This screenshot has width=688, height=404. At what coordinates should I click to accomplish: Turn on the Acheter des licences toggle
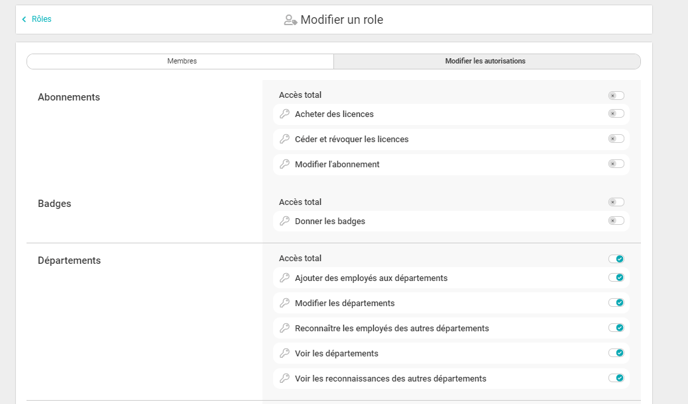(x=616, y=114)
